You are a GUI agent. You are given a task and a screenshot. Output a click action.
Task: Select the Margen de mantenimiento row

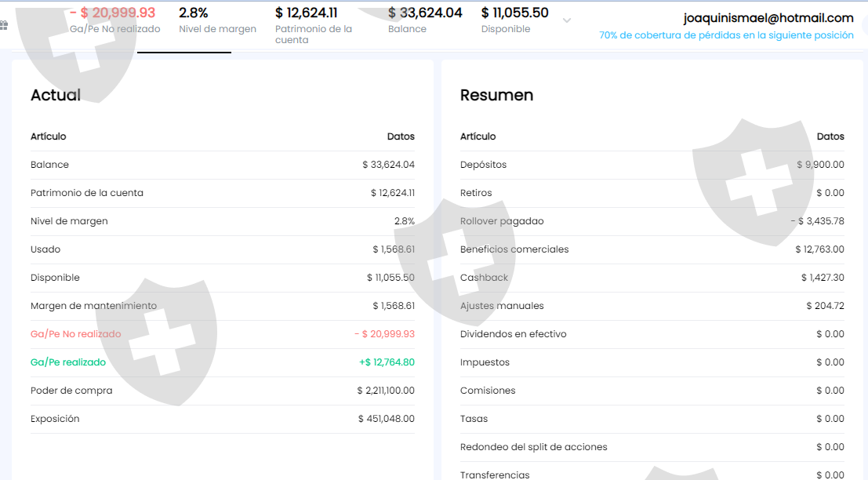point(223,306)
